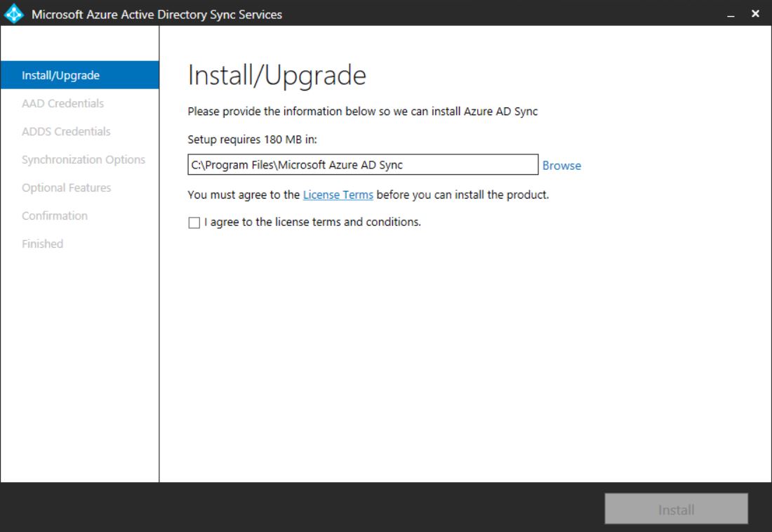Select the Confirmation step
The height and width of the screenshot is (532, 772).
[55, 215]
